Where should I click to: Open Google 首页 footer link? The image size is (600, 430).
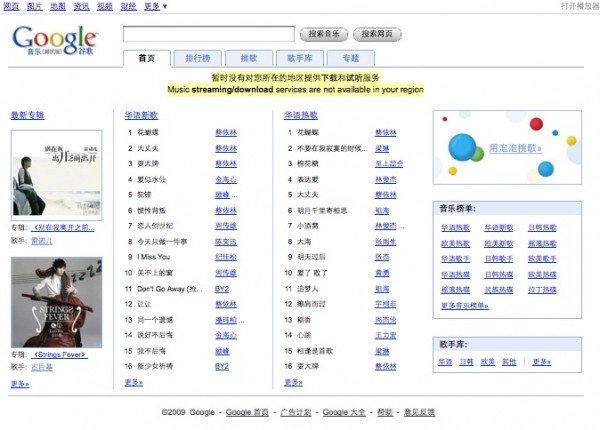[247, 412]
